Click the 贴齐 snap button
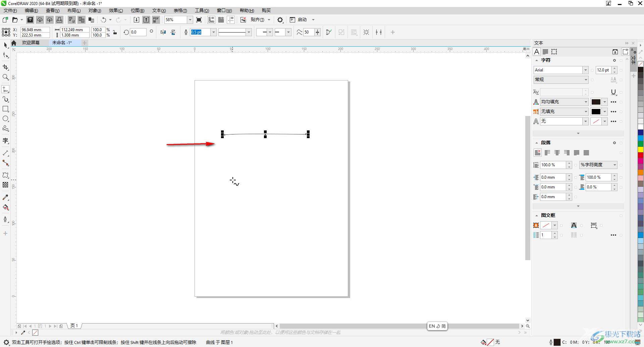Viewport: 644px width, 347px height. click(x=257, y=20)
